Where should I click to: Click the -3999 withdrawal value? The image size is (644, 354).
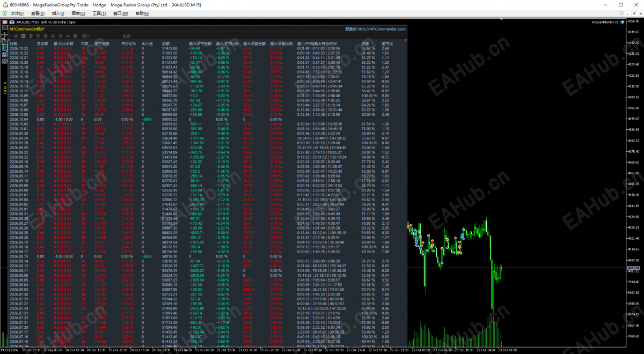coord(147,119)
